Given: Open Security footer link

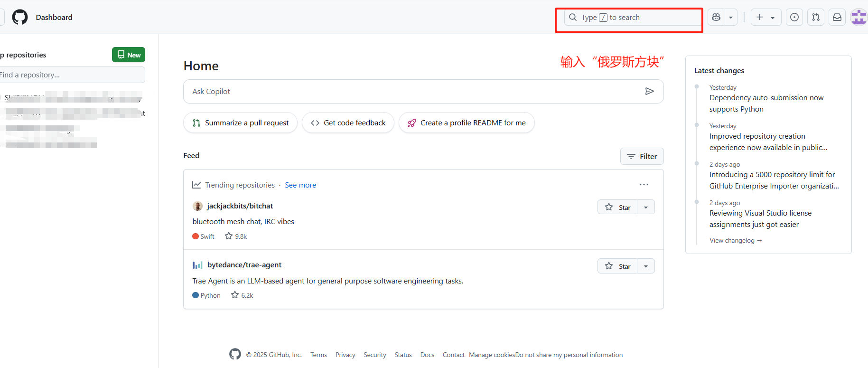Looking at the screenshot, I should point(375,355).
